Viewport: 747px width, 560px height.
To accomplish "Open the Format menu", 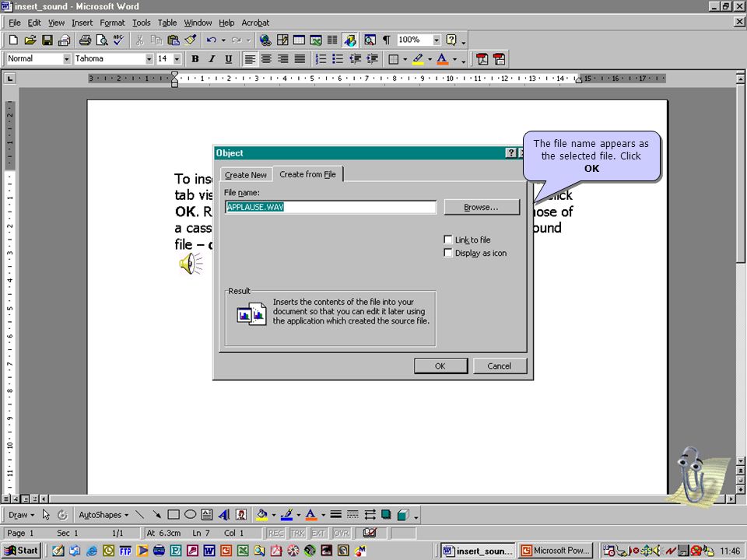I will tap(112, 23).
